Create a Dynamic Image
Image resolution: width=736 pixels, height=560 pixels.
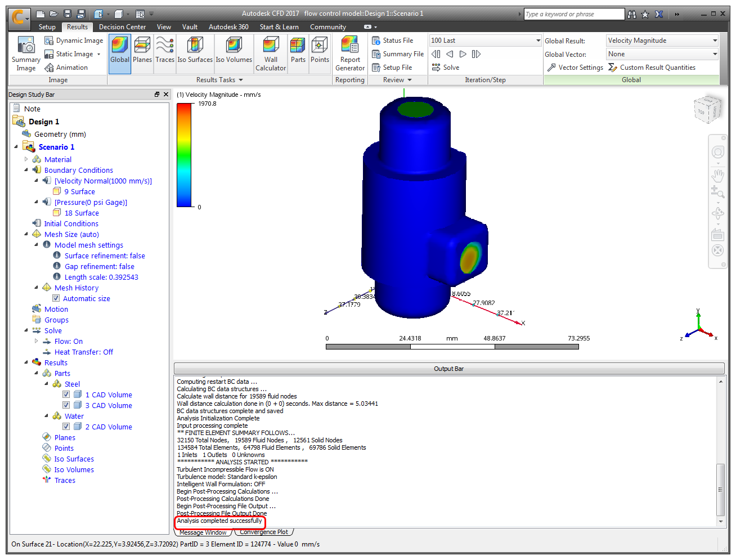(x=74, y=41)
